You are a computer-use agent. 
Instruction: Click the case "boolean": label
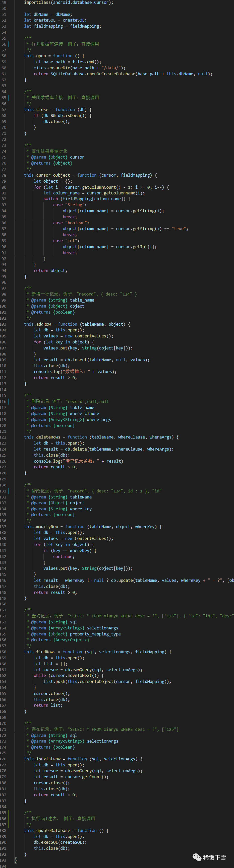click(x=71, y=223)
